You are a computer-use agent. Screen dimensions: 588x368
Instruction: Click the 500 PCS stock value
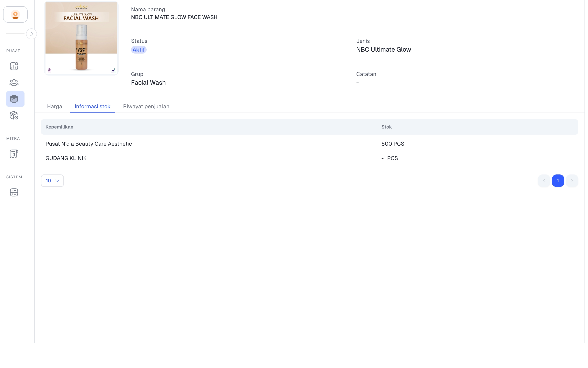coord(393,144)
